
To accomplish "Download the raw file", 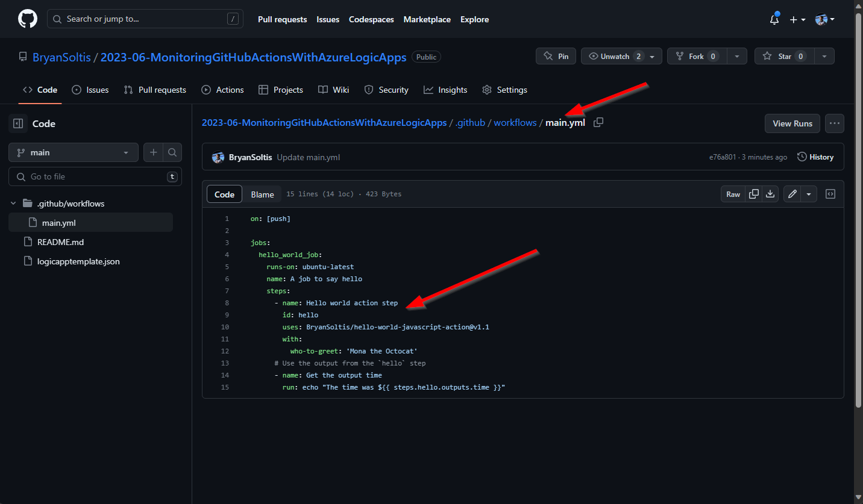I will pos(770,194).
